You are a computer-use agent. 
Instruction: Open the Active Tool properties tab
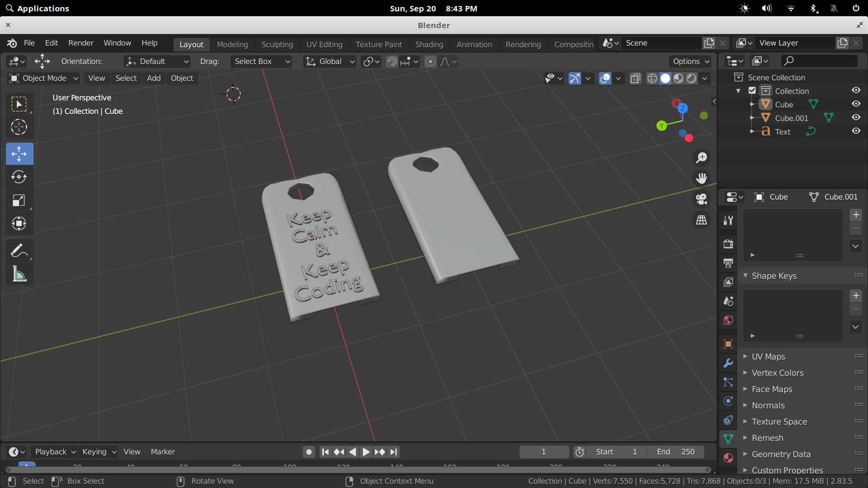point(728,220)
